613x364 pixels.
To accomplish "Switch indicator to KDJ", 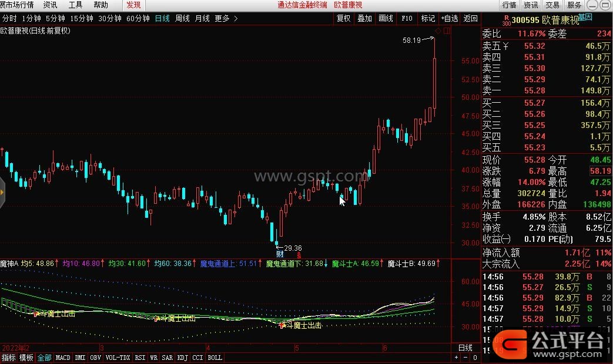I will 183,358.
